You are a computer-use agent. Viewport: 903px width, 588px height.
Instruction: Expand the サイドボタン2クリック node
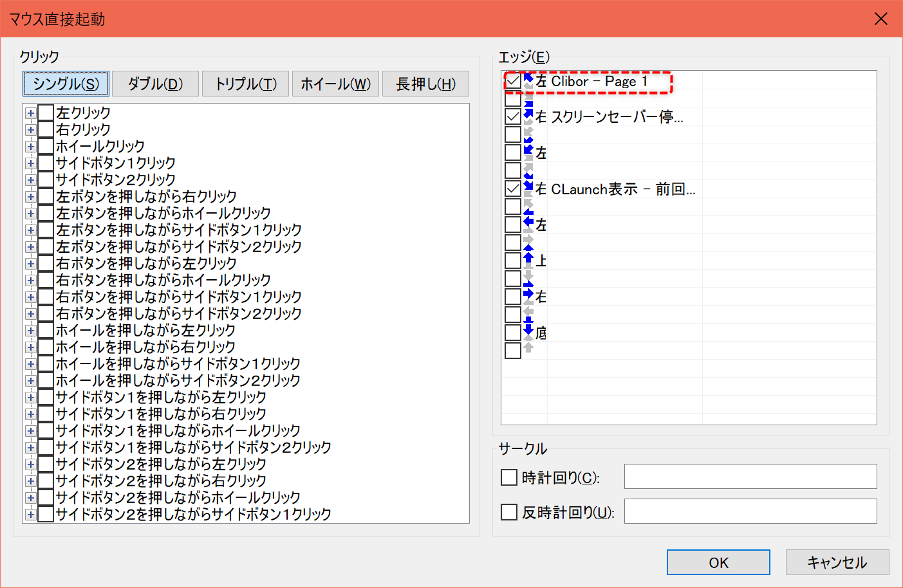30,180
